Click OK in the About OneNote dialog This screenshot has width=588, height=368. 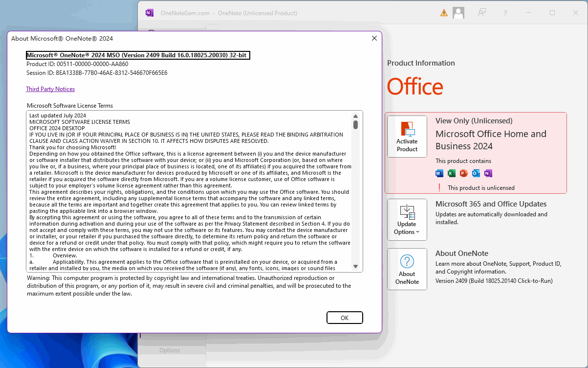[345, 318]
